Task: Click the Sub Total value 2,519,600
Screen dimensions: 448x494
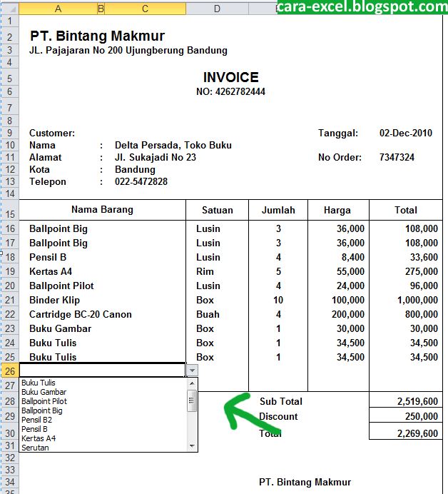Action: point(417,401)
